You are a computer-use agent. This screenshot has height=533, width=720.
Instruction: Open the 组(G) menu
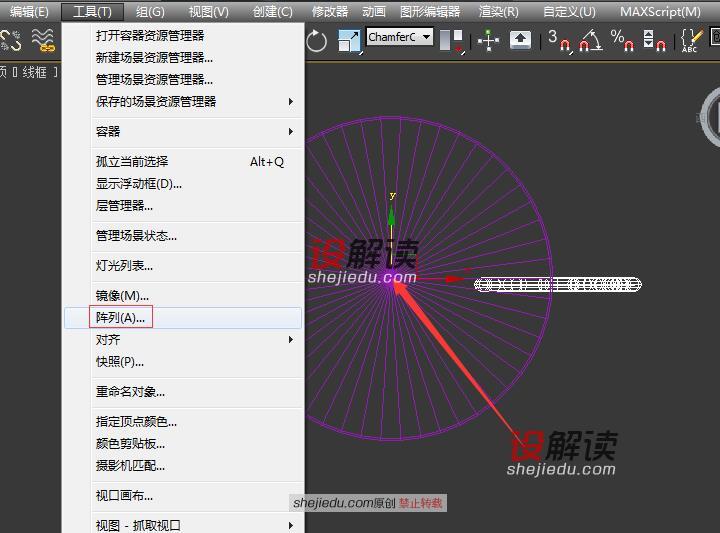(150, 11)
